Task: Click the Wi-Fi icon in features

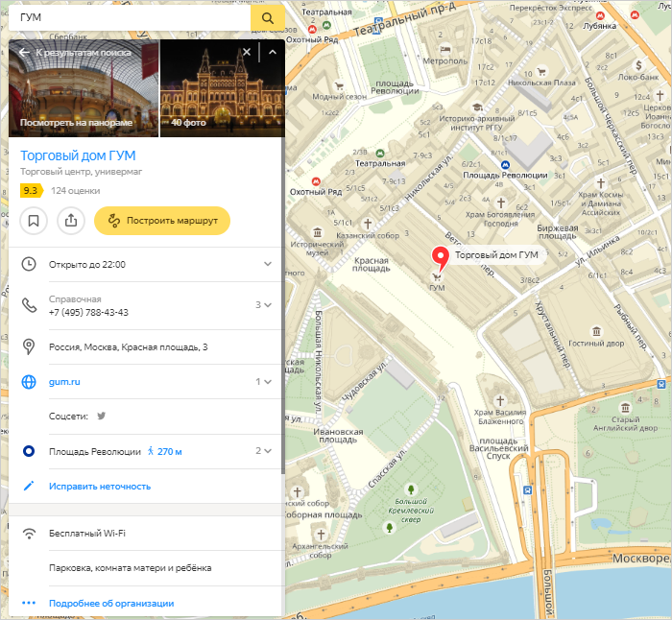Action: click(x=29, y=534)
